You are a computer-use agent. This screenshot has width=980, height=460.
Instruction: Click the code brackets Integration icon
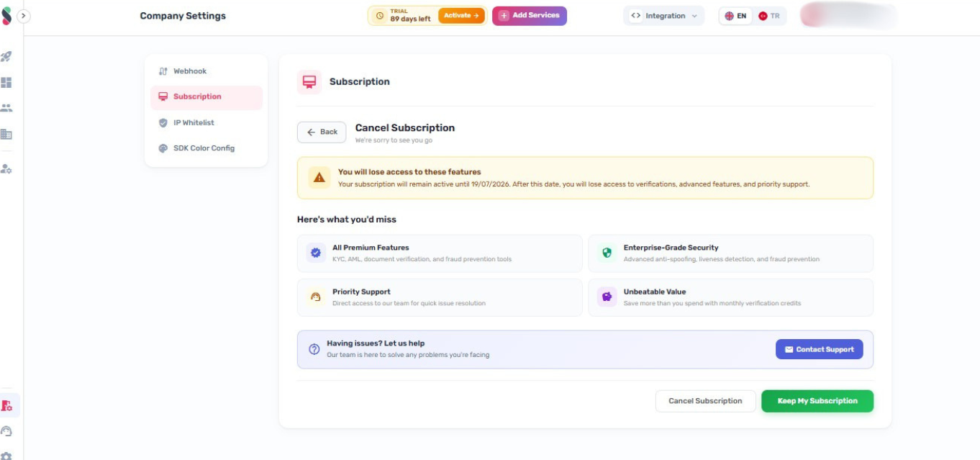(x=635, y=16)
